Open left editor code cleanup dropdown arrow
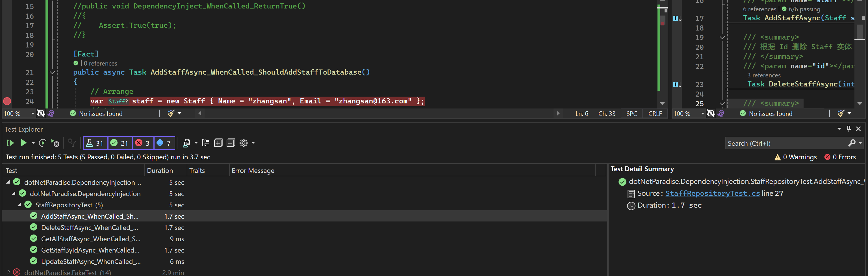The image size is (868, 276). (x=179, y=113)
